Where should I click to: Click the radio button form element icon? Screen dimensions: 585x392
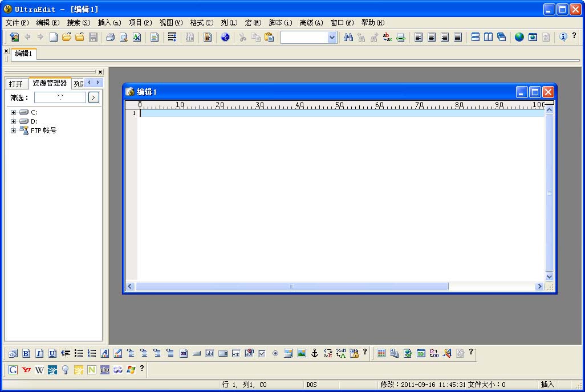click(275, 353)
